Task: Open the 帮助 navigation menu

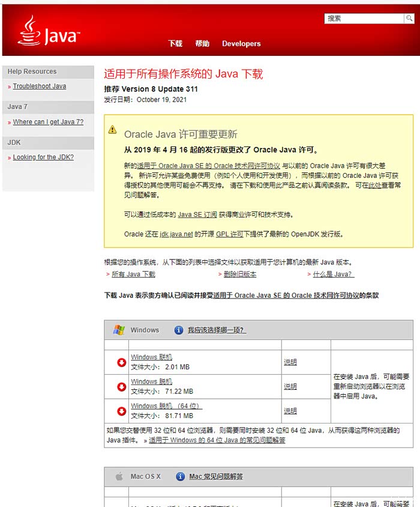Action: coord(202,44)
